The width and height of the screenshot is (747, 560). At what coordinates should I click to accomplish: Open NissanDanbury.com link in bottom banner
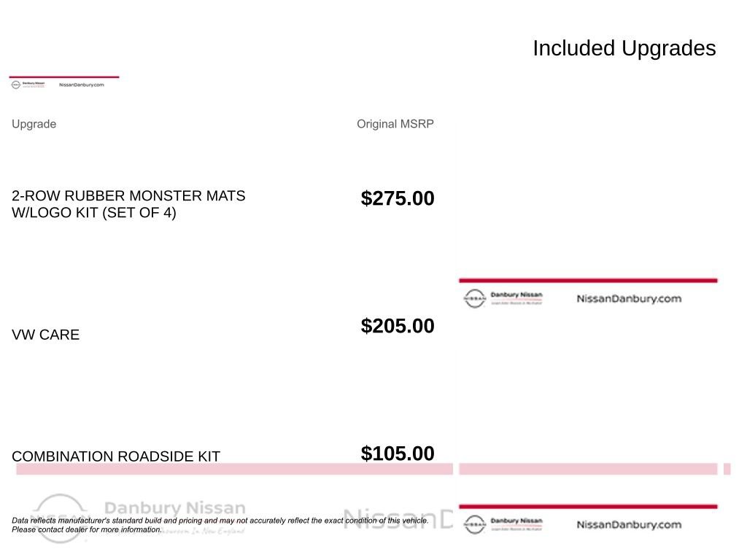coord(629,524)
